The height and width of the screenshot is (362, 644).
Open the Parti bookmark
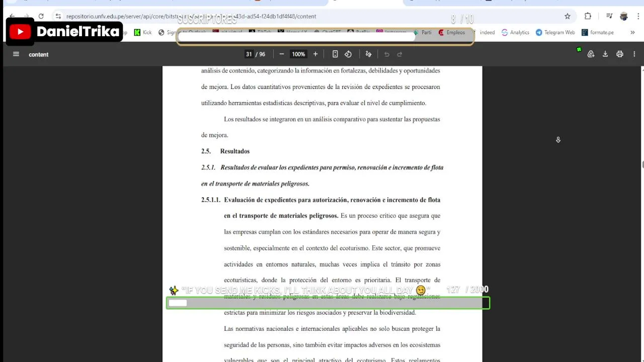pyautogui.click(x=423, y=32)
